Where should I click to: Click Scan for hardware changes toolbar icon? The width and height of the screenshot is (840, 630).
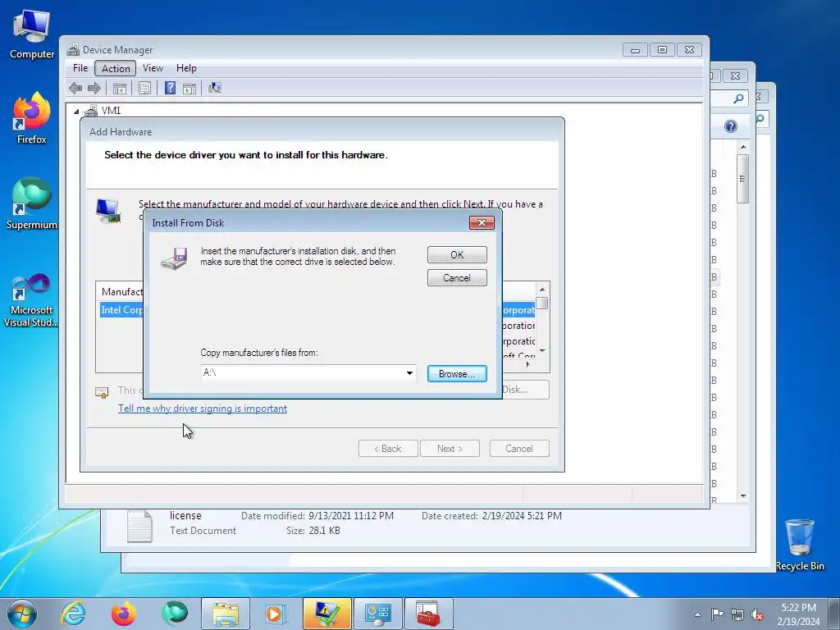pyautogui.click(x=215, y=88)
